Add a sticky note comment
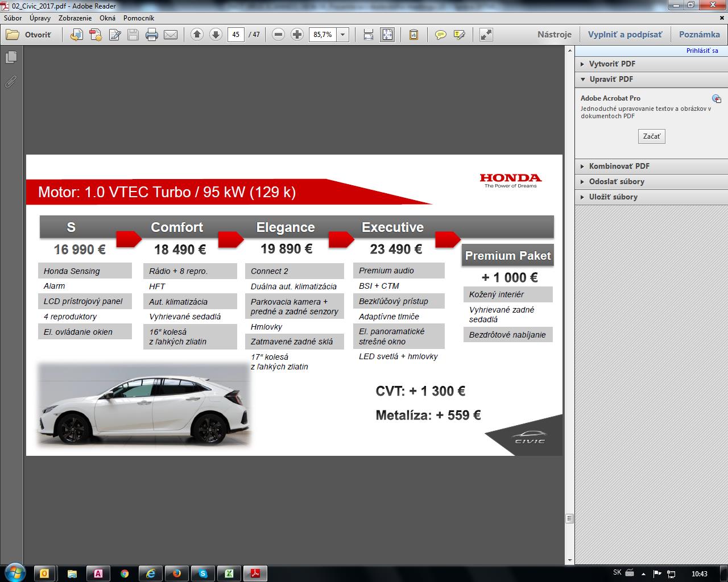This screenshot has width=728, height=582. (440, 35)
